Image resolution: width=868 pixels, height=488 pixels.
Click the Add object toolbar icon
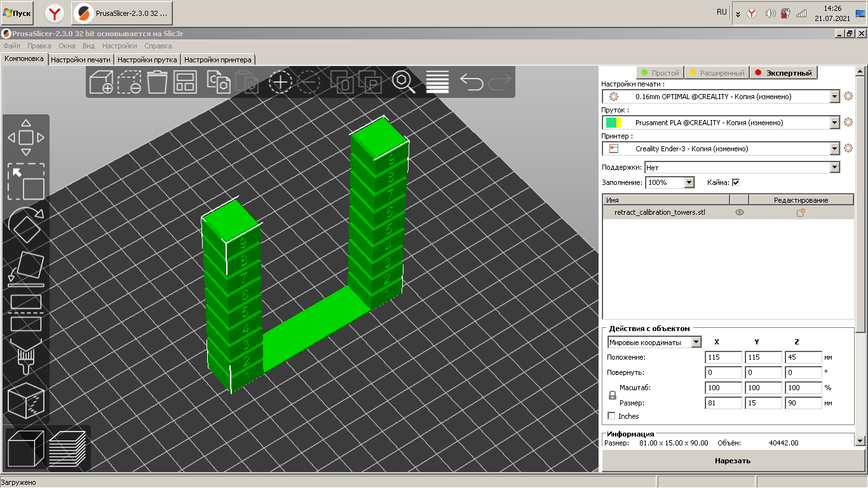coord(101,82)
